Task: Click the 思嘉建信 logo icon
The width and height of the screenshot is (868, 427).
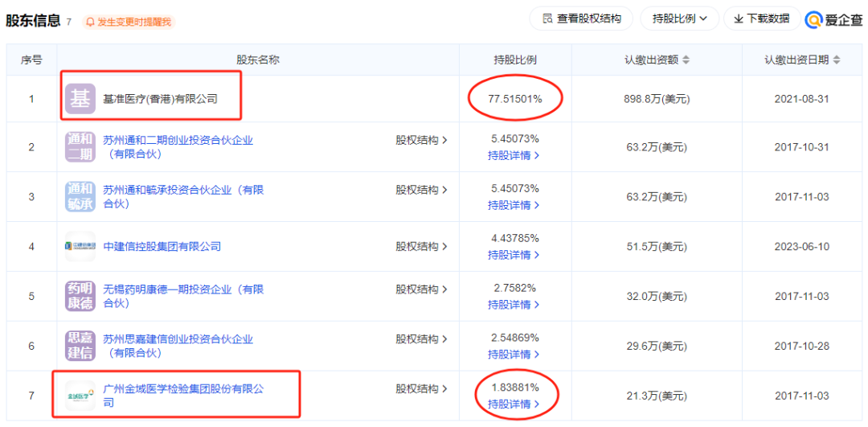Action: [80, 346]
